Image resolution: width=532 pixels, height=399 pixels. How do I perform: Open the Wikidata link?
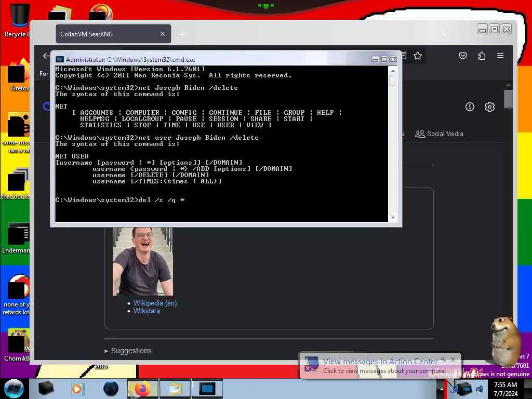[x=147, y=311]
